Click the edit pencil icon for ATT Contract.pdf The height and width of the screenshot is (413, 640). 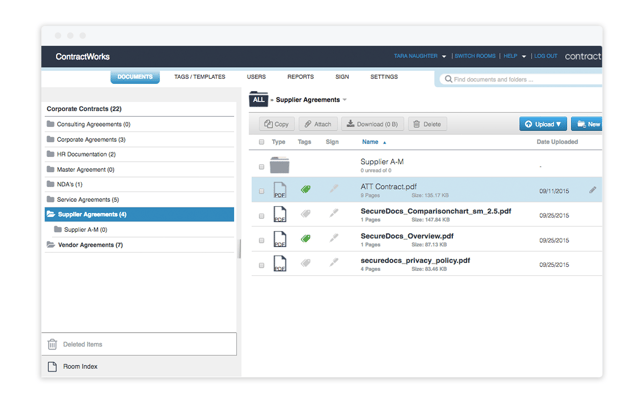click(x=593, y=190)
